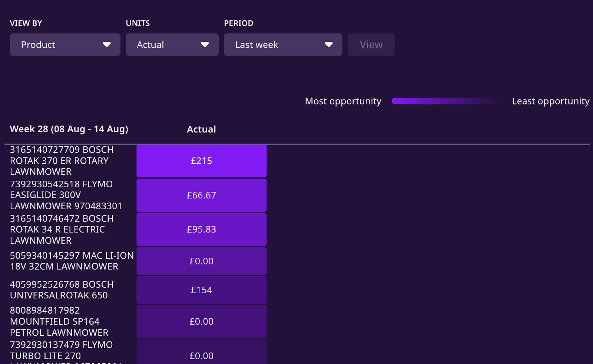Click the caret arrow in Actual selector

click(x=205, y=45)
